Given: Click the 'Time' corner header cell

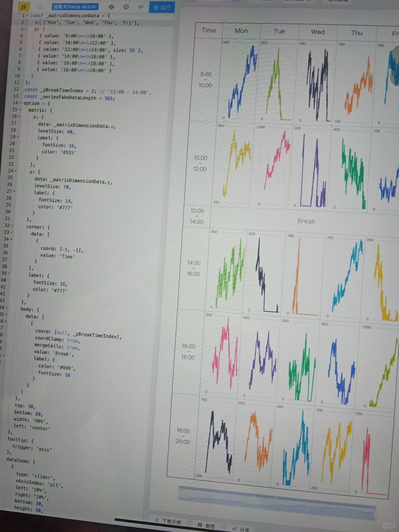Looking at the screenshot, I should [x=209, y=30].
